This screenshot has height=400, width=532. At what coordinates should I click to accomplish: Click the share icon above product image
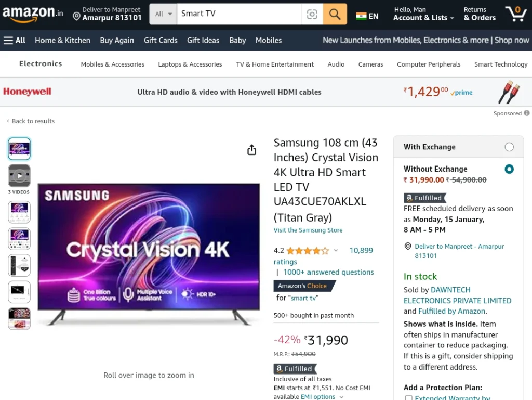tap(251, 149)
